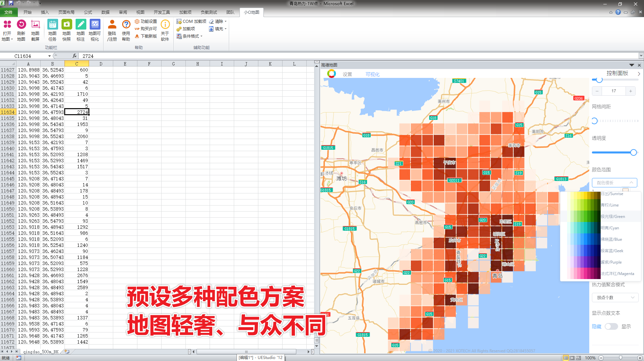Click the 地图截屏 screenshot icon
The image size is (644, 361).
[x=35, y=30]
